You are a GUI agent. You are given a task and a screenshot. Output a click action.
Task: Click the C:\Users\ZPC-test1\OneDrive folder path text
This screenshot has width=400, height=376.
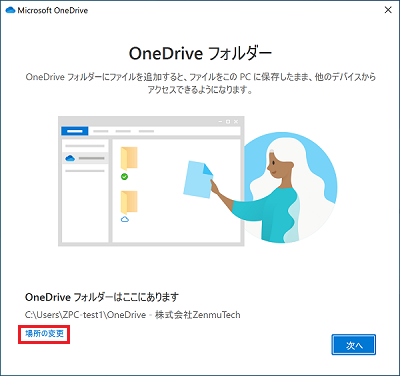pyautogui.click(x=133, y=315)
